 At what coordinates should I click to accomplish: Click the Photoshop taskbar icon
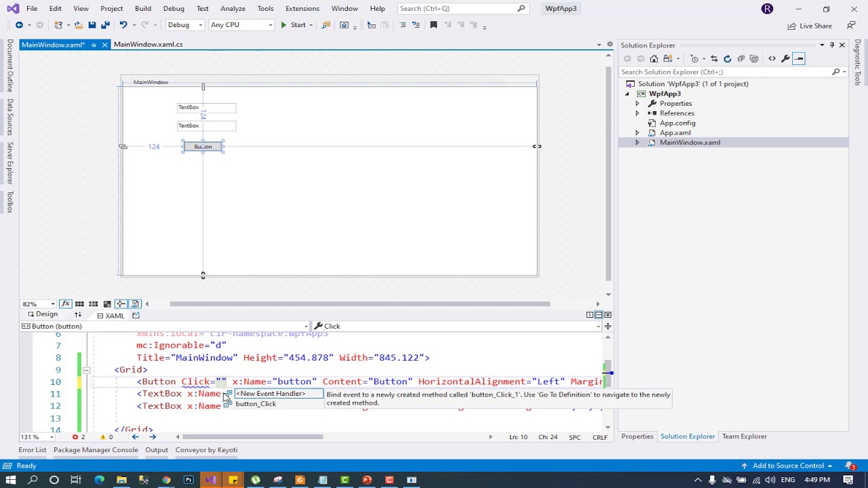pyautogui.click(x=189, y=480)
